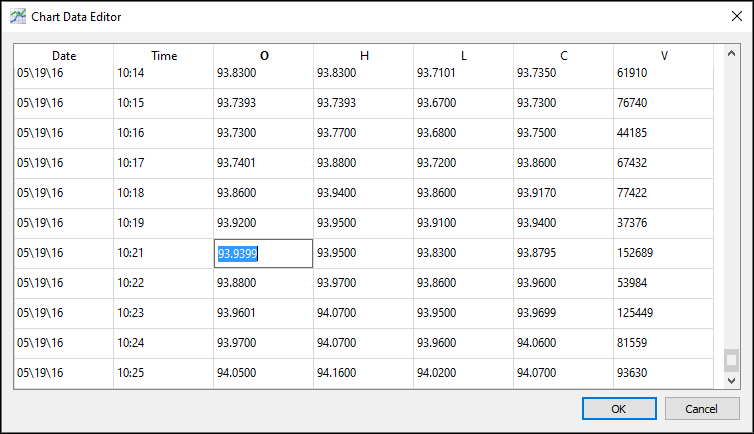Image resolution: width=754 pixels, height=434 pixels.
Task: Click the O column header
Action: point(264,56)
